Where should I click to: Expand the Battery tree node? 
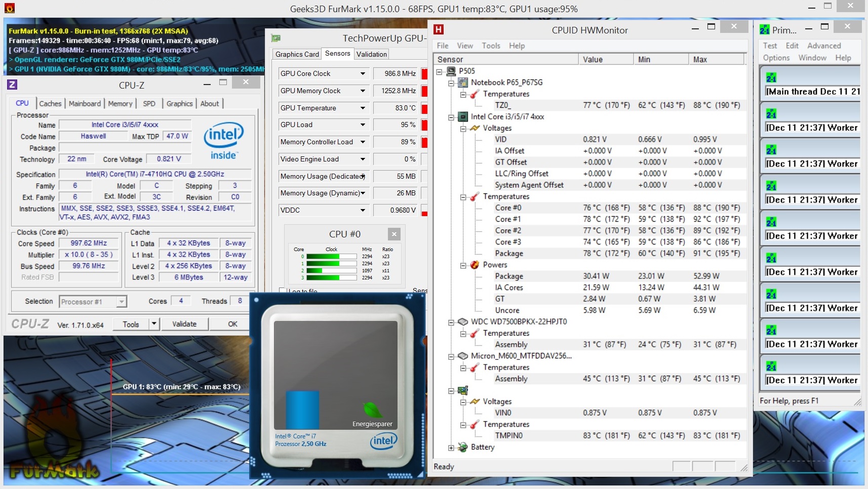451,447
